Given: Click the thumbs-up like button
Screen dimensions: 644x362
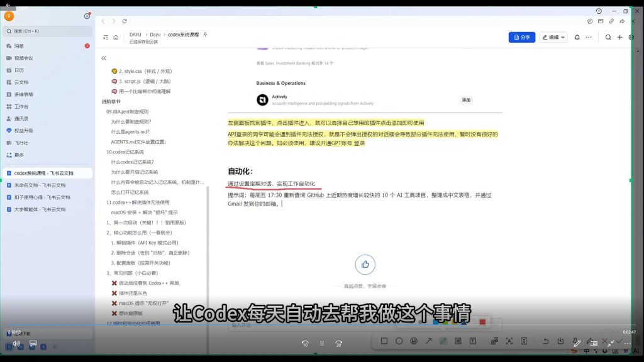Looking at the screenshot, I should point(365,265).
